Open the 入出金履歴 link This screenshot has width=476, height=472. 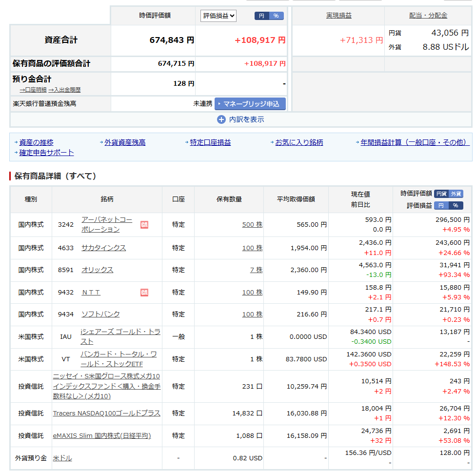click(x=65, y=90)
